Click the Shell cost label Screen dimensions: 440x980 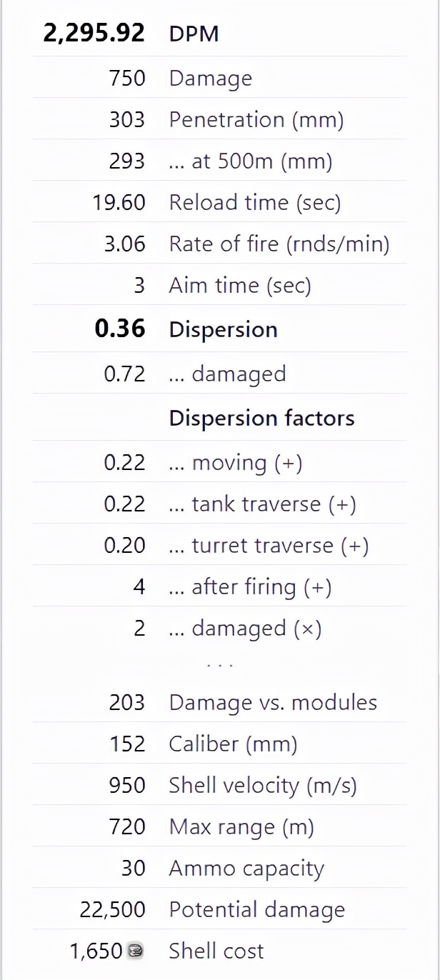point(216,951)
